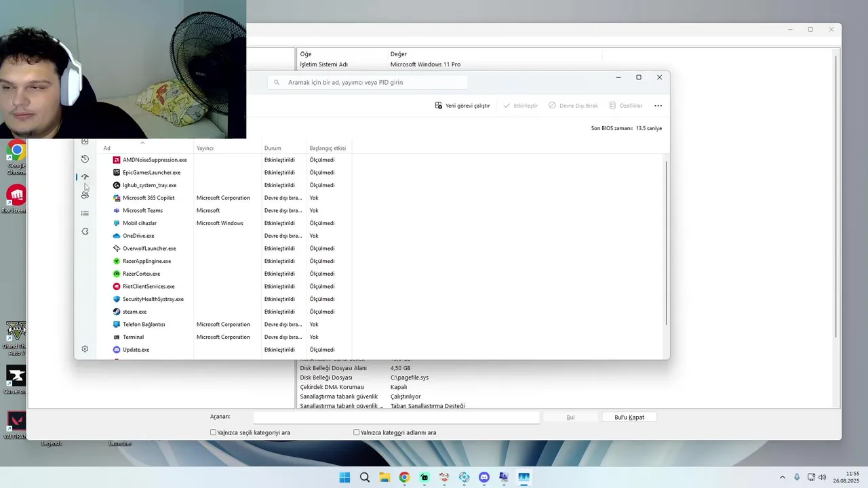Open volume control in system tray
Viewport: 868px width, 488px height.
point(823,477)
